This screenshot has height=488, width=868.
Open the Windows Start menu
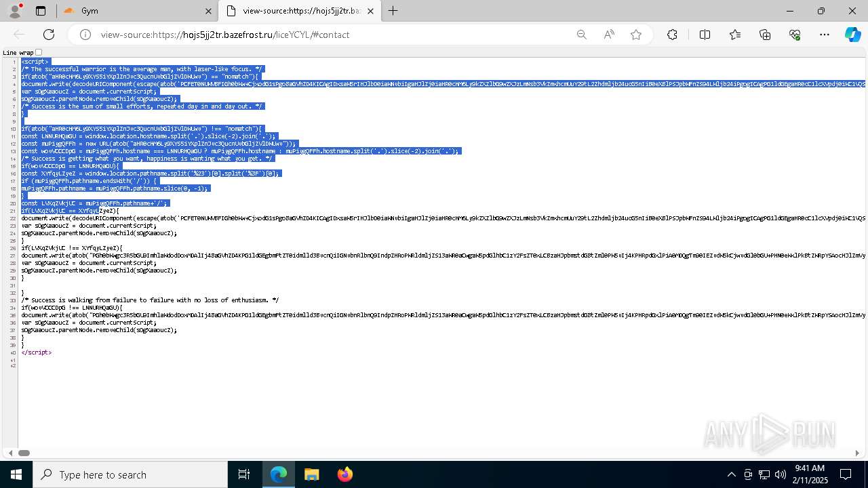pos(16,474)
